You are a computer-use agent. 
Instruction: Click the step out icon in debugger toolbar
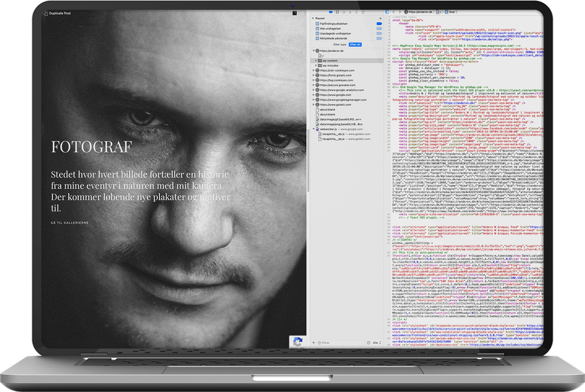pos(356,12)
